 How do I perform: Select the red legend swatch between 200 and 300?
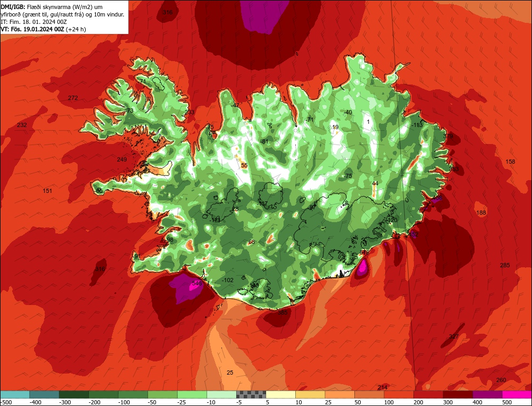428,395
